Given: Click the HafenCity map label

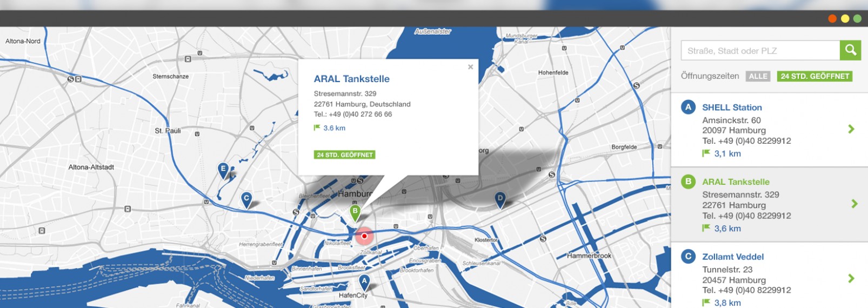Looking at the screenshot, I should point(353,296).
